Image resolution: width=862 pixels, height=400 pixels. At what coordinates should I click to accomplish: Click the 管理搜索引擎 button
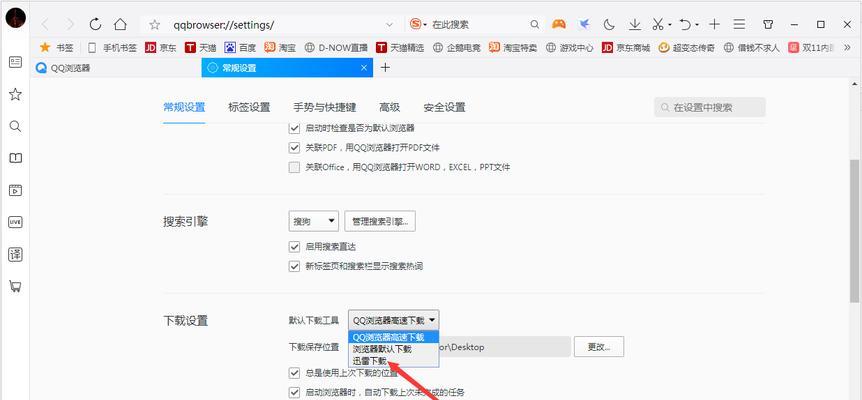pos(380,221)
